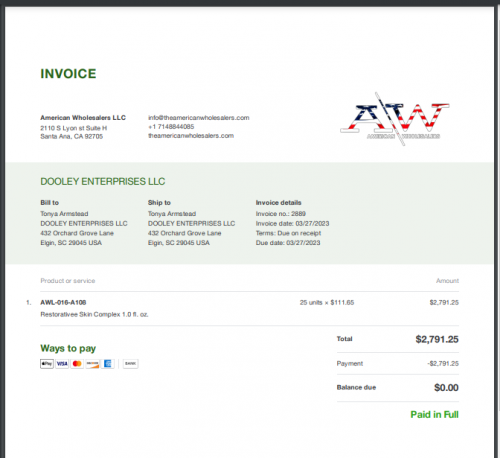Click the American Express card icon
Screen dimensions: 500x458
coord(108,364)
